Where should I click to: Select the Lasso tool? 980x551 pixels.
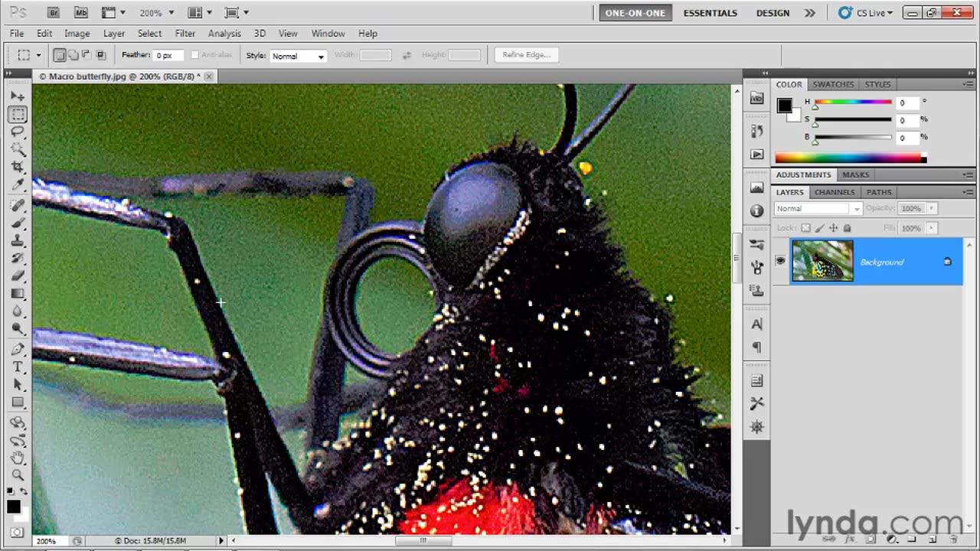18,132
